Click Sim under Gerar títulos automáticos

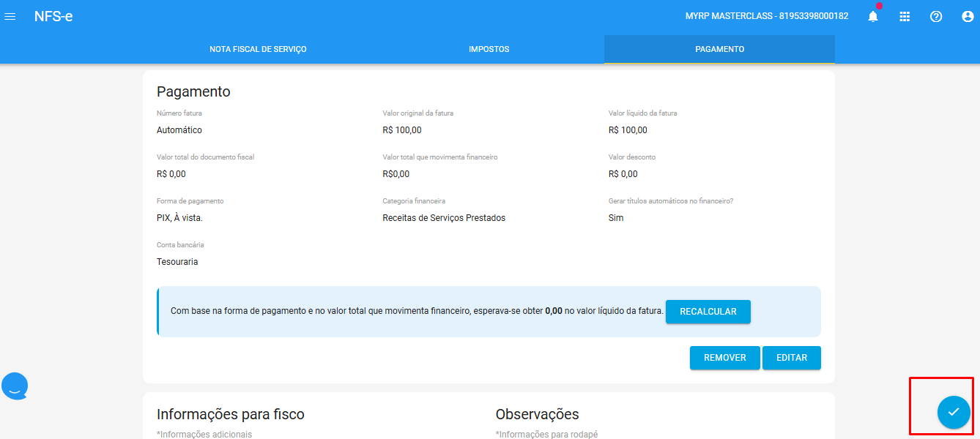[616, 218]
